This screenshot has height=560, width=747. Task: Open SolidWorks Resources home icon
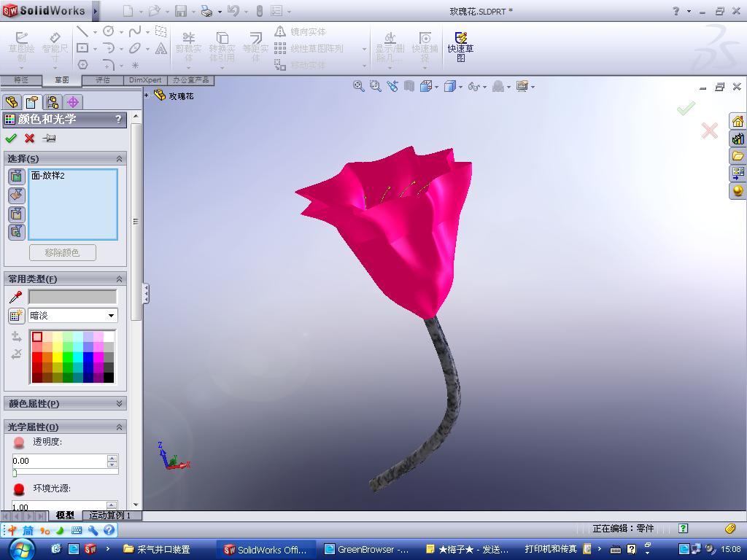tap(738, 121)
